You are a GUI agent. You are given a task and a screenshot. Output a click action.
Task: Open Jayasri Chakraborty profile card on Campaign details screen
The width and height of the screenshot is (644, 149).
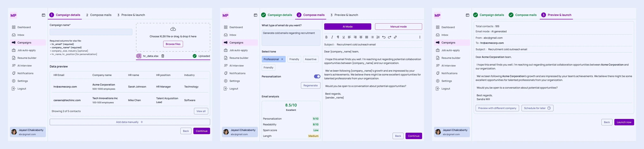tap(28, 132)
